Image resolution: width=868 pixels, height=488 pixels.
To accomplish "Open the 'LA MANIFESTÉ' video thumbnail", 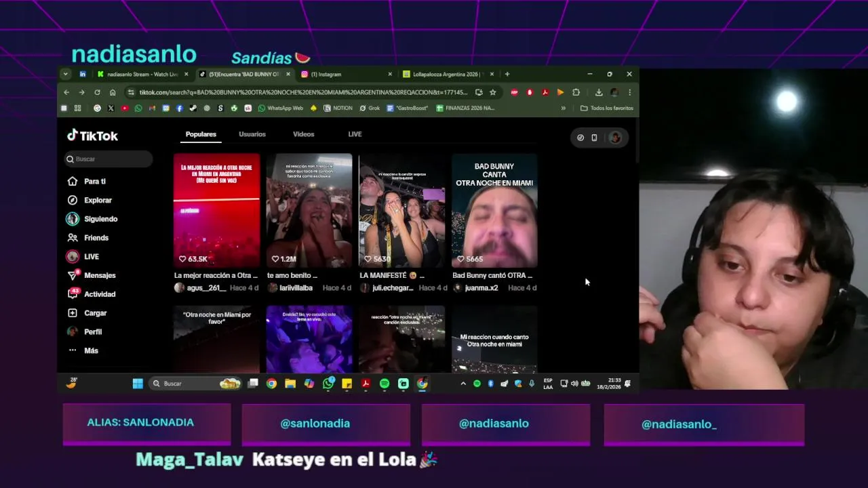I will [401, 211].
